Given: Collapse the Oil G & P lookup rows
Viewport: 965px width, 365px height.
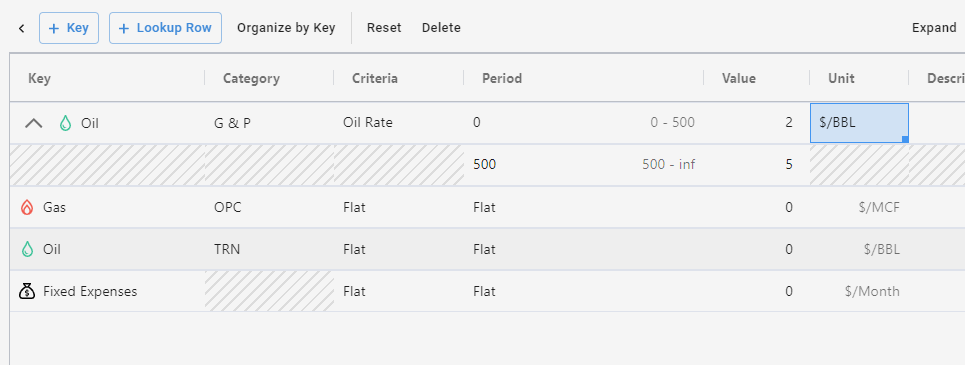Looking at the screenshot, I should click(x=33, y=123).
